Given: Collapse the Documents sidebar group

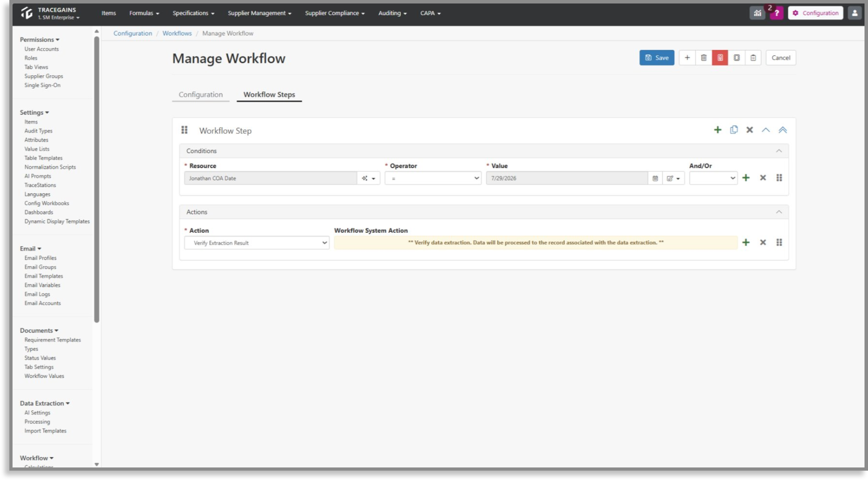Looking at the screenshot, I should pos(39,330).
